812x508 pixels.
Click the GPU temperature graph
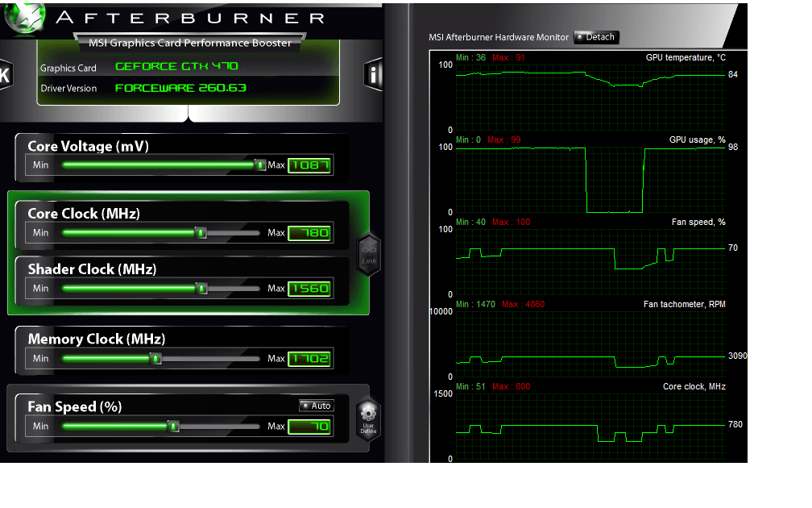[x=590, y=97]
